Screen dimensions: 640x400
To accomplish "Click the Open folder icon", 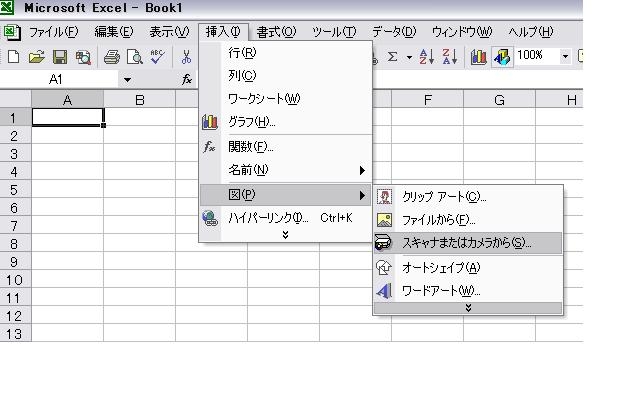I will 36,57.
